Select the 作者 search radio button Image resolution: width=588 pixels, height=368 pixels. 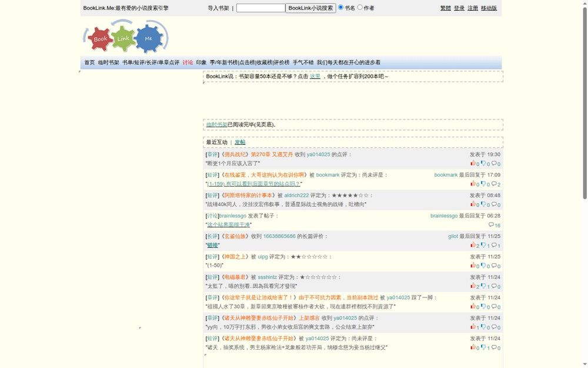click(x=361, y=7)
